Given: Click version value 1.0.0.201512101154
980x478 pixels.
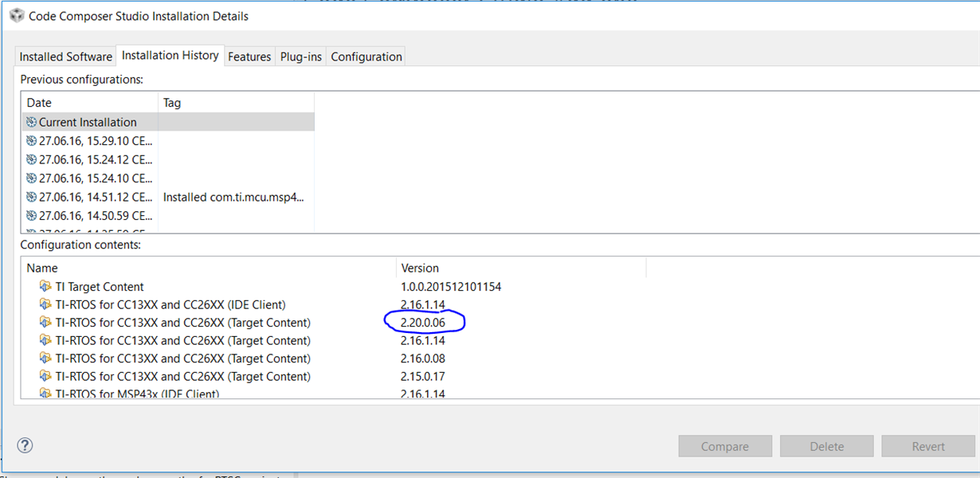Looking at the screenshot, I should 451,287.
